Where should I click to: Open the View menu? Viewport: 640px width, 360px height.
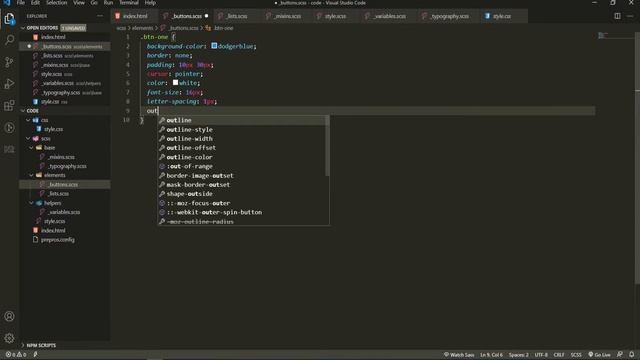[x=79, y=3]
